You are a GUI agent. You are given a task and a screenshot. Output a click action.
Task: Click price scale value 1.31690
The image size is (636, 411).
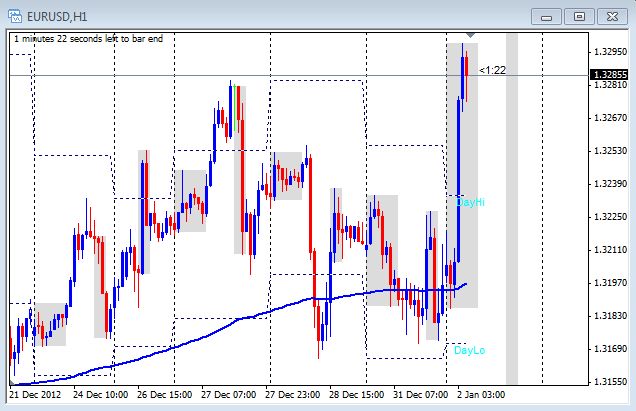[x=610, y=349]
